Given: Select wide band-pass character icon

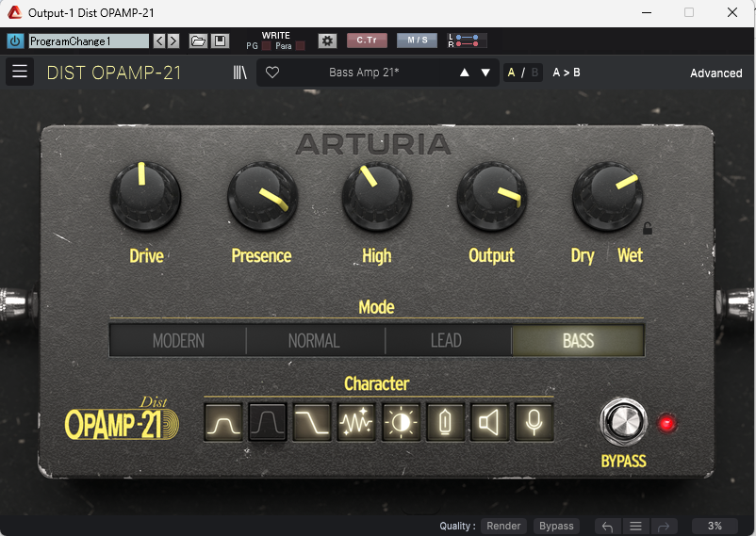Looking at the screenshot, I should 223,423.
